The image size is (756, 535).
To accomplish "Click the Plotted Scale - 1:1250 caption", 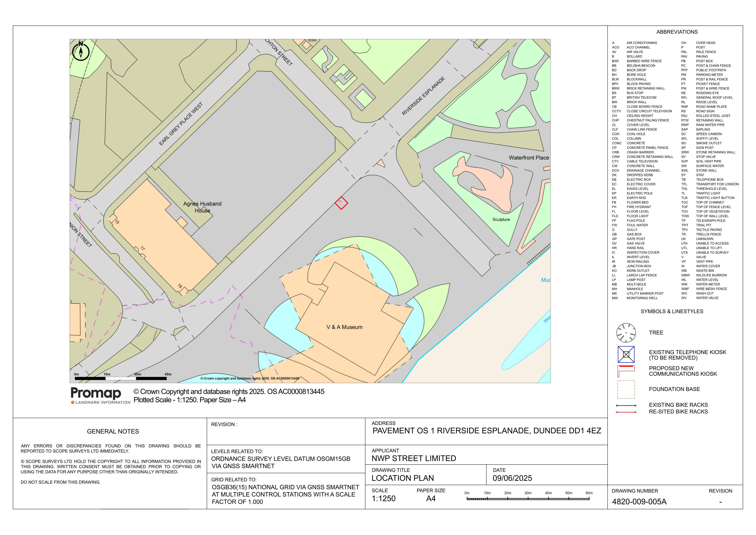I will pyautogui.click(x=190, y=400).
